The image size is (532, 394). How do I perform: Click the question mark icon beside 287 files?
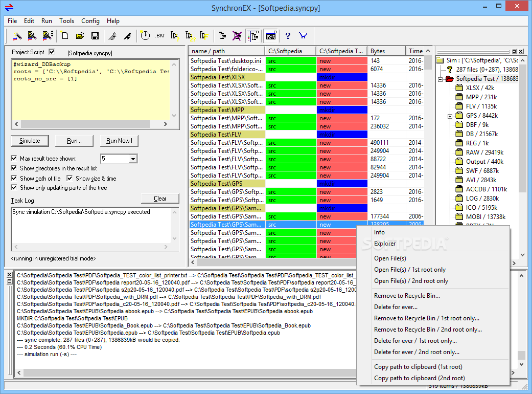click(450, 69)
